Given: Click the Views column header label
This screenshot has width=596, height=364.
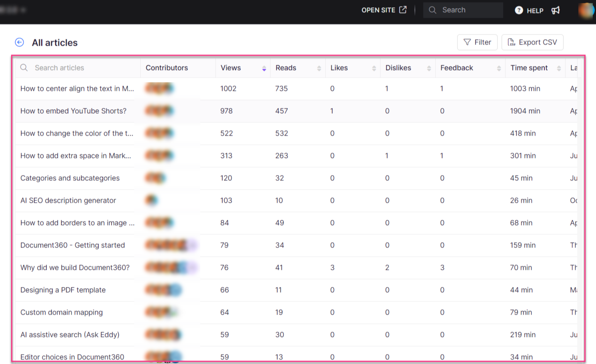Looking at the screenshot, I should tap(231, 68).
